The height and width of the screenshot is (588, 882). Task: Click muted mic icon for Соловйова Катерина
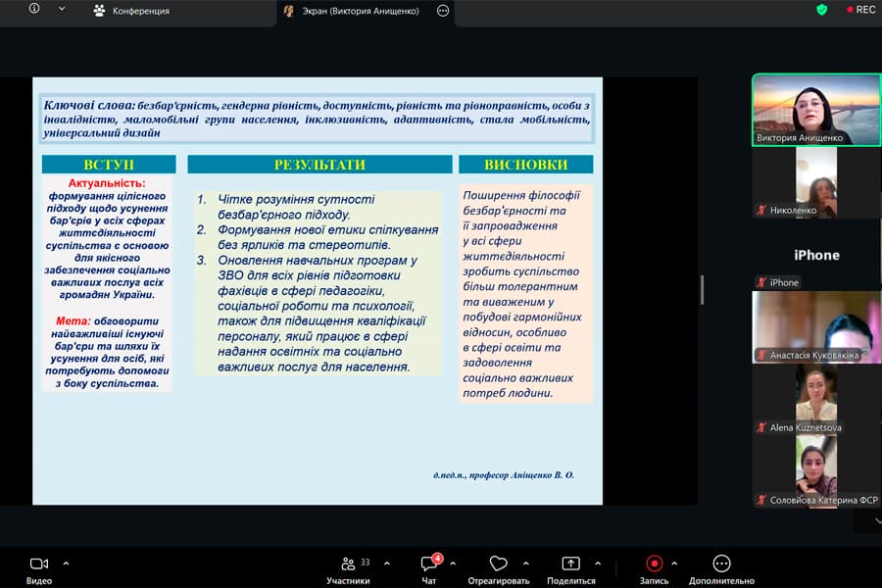(x=761, y=500)
